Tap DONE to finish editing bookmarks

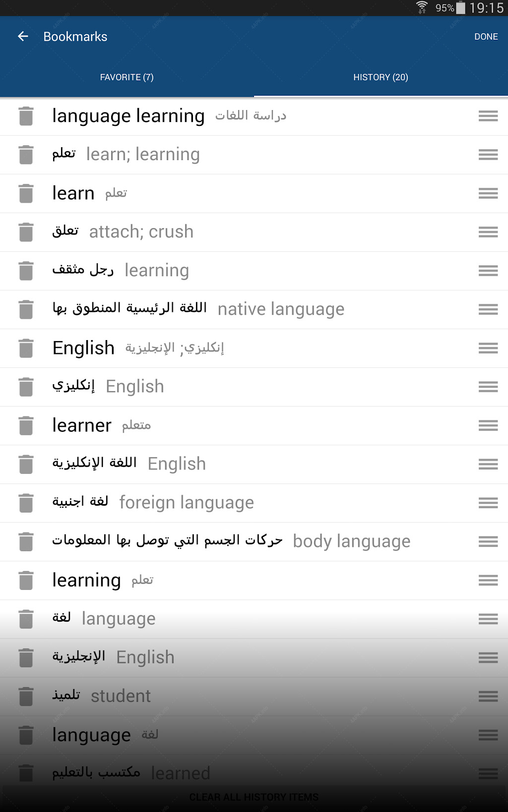tap(486, 37)
